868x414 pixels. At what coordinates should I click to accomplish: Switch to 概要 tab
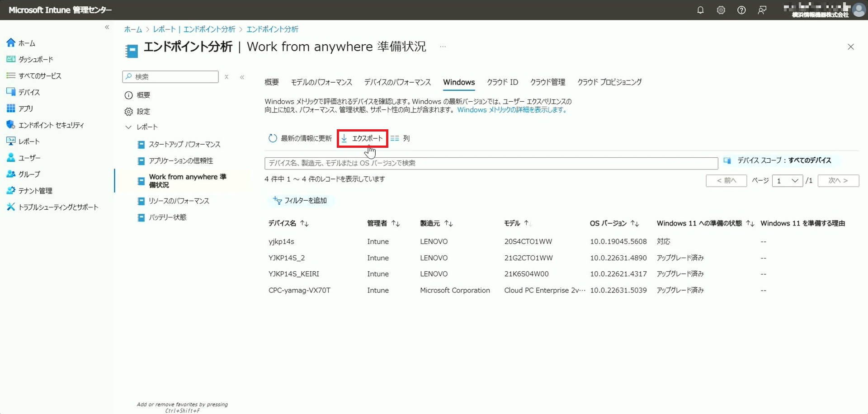272,82
